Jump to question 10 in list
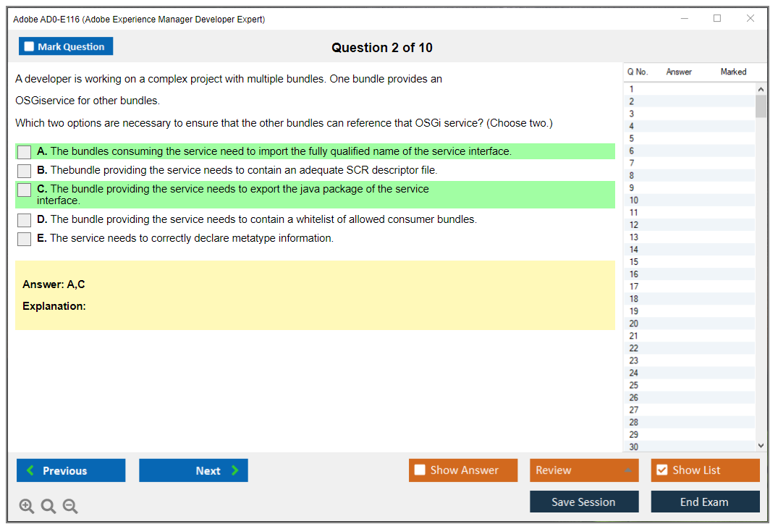This screenshot has height=532, width=778. [x=634, y=200]
